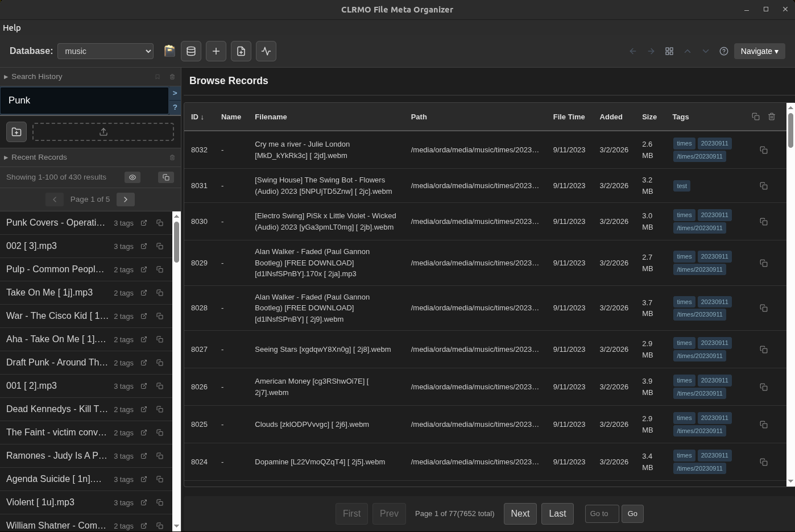This screenshot has width=795, height=532.
Task: Toggle the bookmark pin in Search History header
Action: (x=158, y=77)
